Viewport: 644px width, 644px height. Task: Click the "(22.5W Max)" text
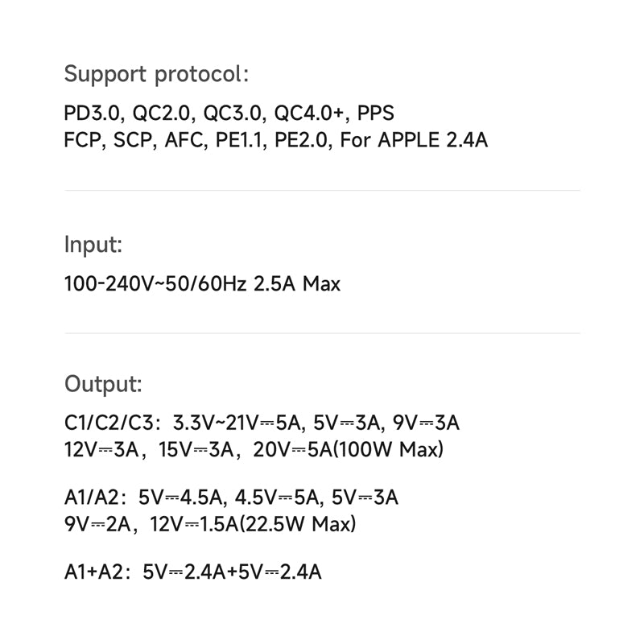(299, 525)
